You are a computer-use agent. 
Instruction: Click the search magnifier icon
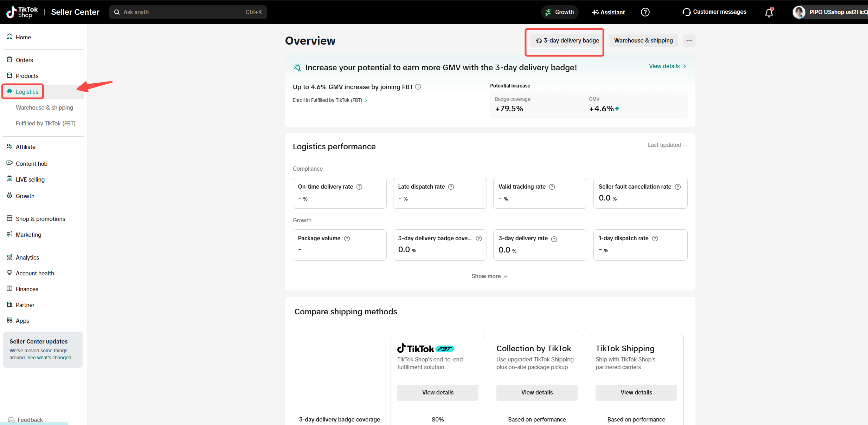pyautogui.click(x=117, y=12)
